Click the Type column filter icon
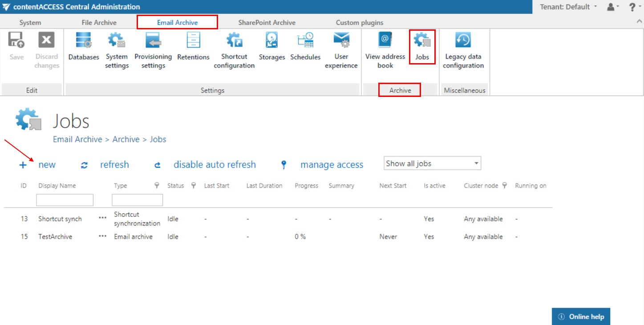Viewport: 644px width, 325px height. [x=157, y=186]
